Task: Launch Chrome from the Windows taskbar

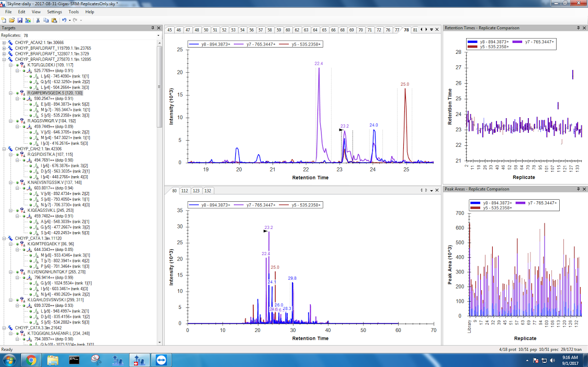Action: 31,360
